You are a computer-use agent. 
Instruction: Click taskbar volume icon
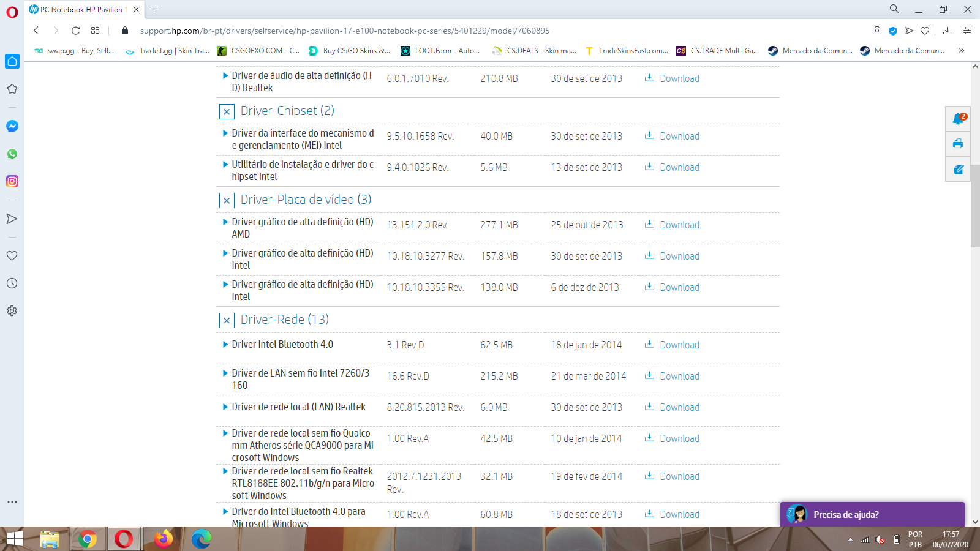[x=880, y=539]
